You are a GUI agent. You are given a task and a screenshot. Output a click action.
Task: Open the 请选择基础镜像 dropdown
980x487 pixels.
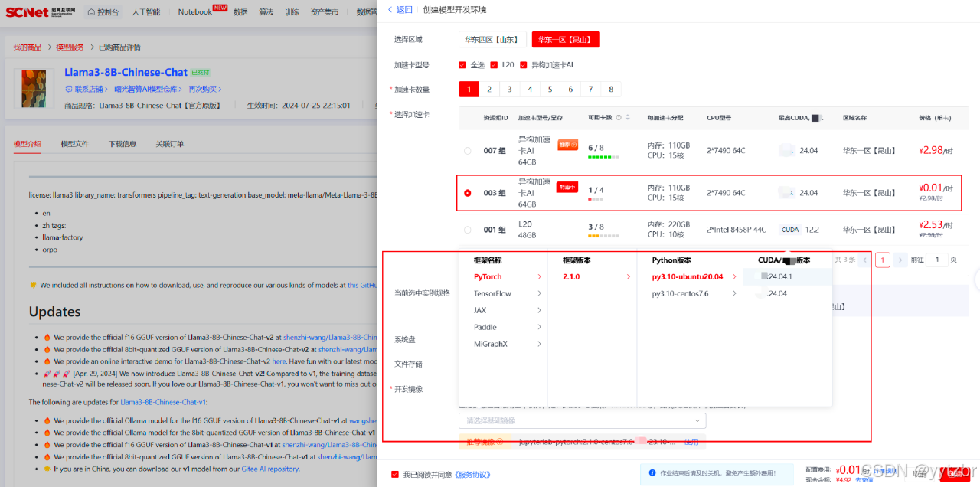point(582,420)
